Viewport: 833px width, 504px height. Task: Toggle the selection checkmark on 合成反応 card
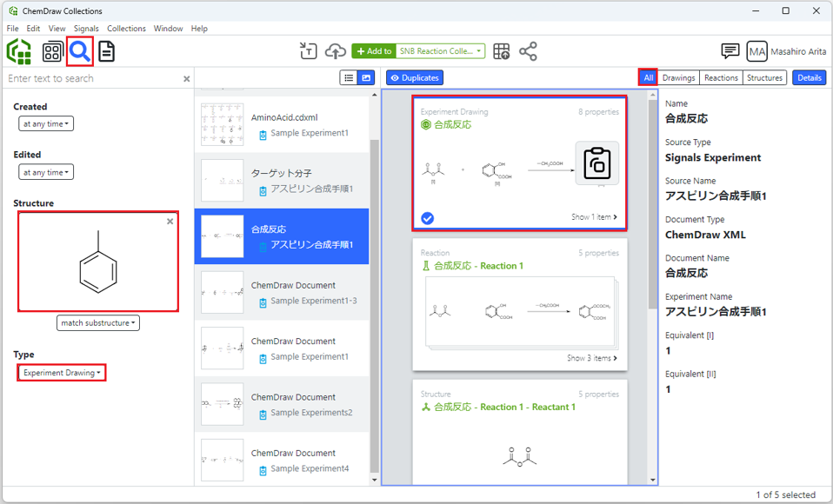tap(427, 218)
